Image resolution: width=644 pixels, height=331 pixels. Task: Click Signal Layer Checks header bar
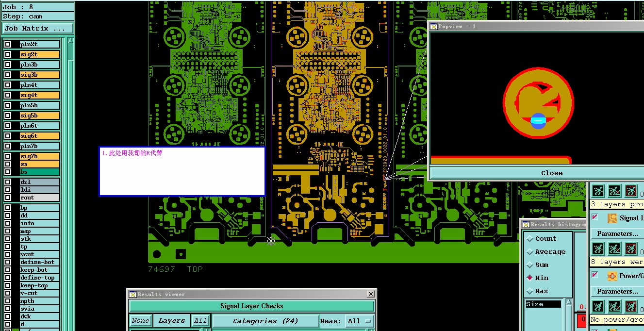click(251, 306)
